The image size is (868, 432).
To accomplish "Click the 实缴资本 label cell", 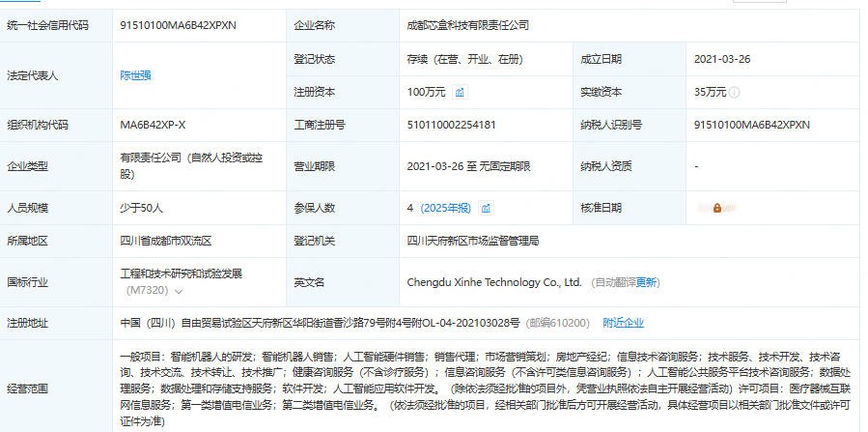I will (630, 93).
